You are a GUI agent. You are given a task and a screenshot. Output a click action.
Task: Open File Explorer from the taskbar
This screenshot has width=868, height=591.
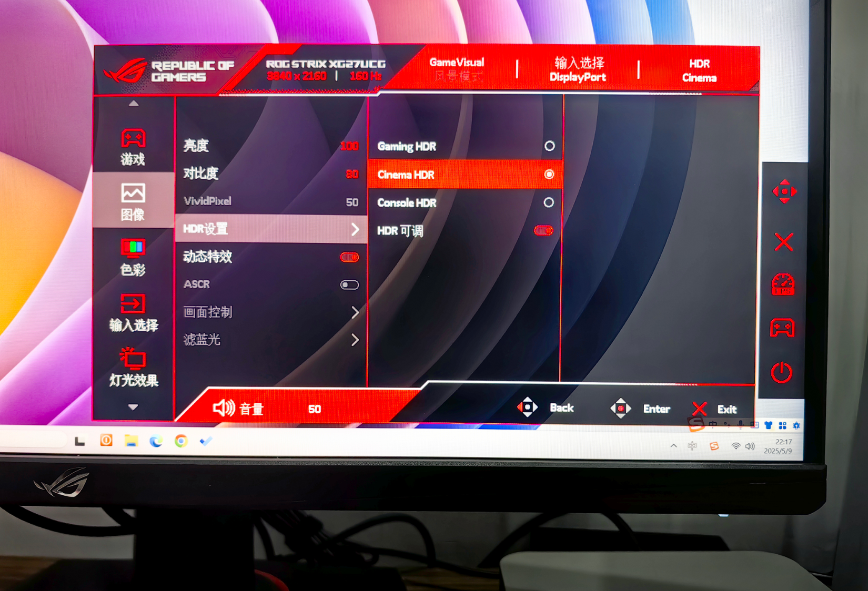131,441
